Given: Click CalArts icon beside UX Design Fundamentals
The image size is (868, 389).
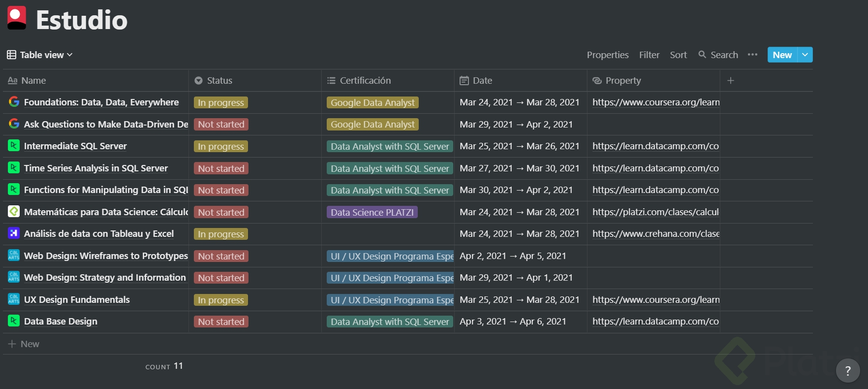Looking at the screenshot, I should [x=14, y=299].
